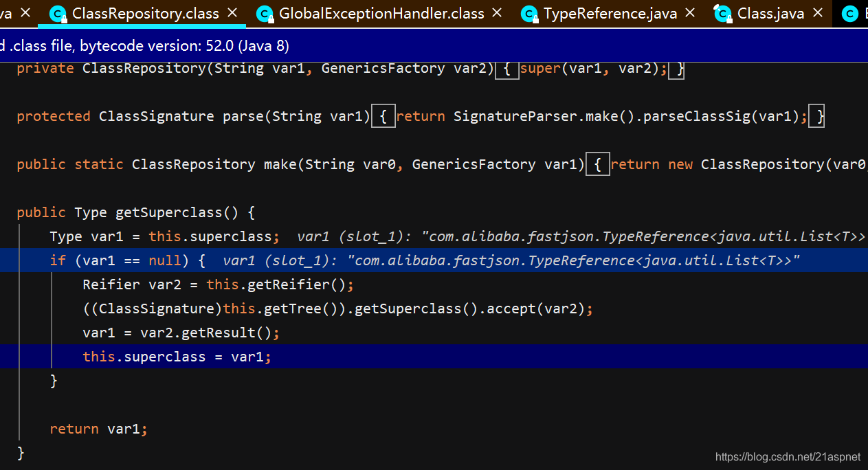868x470 pixels.
Task: Click the line 'Type var1 = this.superclass;'
Action: click(164, 236)
